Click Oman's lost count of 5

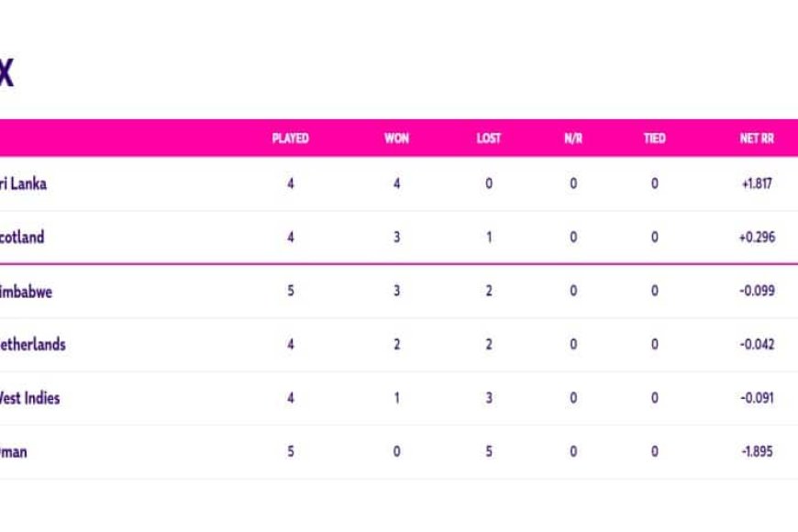489,451
